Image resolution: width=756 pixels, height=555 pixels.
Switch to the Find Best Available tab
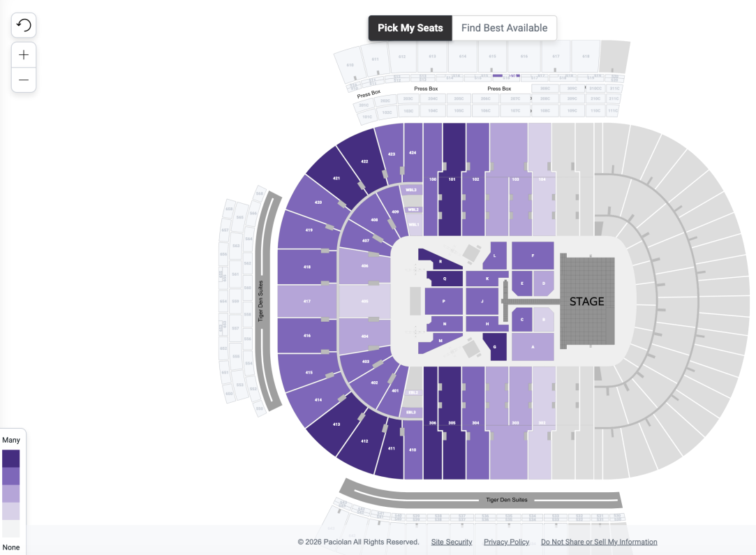click(504, 28)
